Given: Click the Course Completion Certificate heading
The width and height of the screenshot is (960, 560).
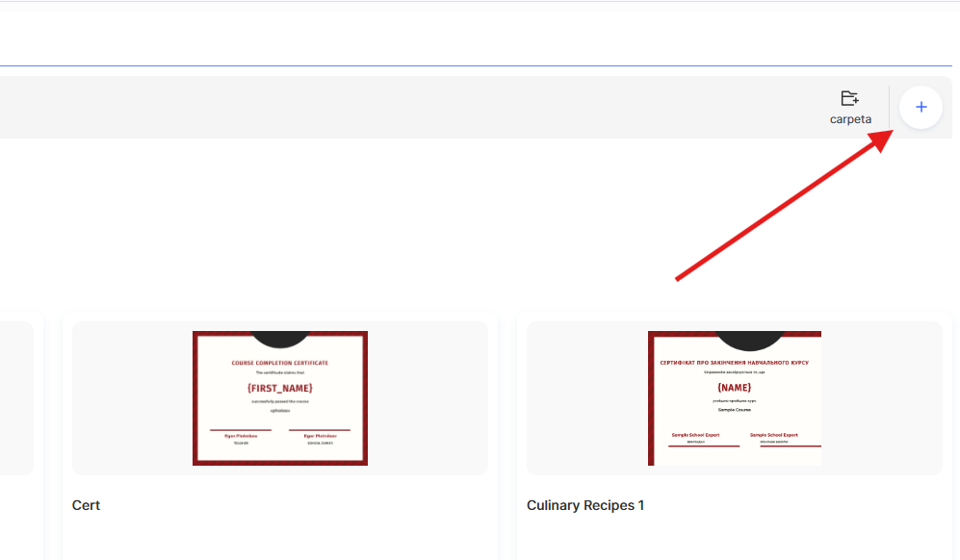Looking at the screenshot, I should 280,363.
